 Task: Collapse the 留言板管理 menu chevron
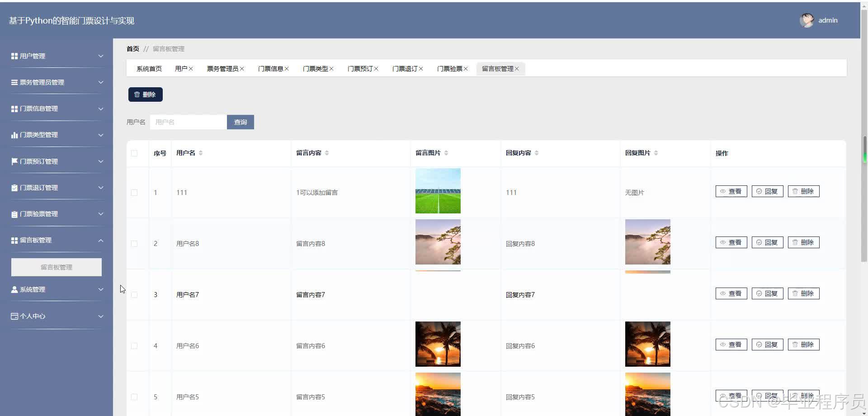(101, 240)
